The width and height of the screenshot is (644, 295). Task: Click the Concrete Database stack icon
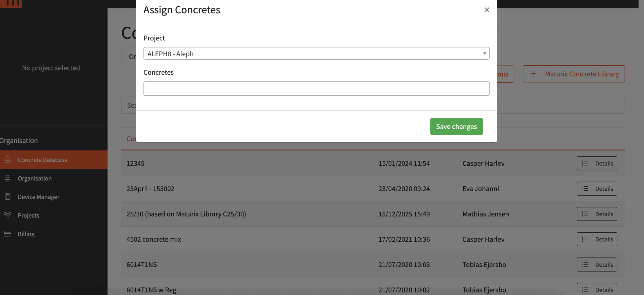(8, 159)
